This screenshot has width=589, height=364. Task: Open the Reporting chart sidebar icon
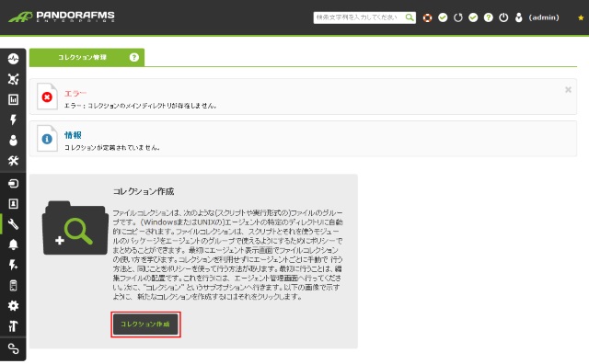click(13, 99)
